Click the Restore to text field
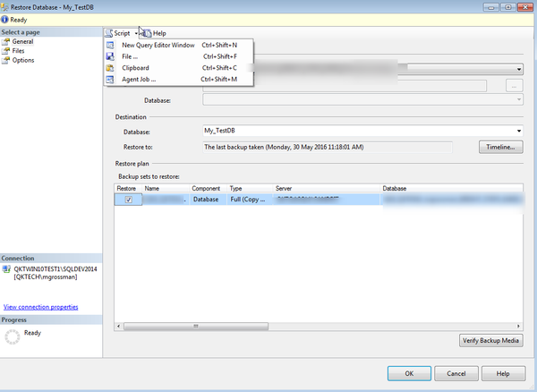537x392 pixels. (327, 147)
